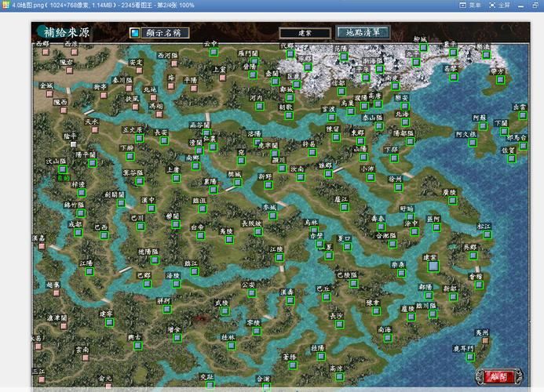Select the 平原 city marker

(366, 78)
